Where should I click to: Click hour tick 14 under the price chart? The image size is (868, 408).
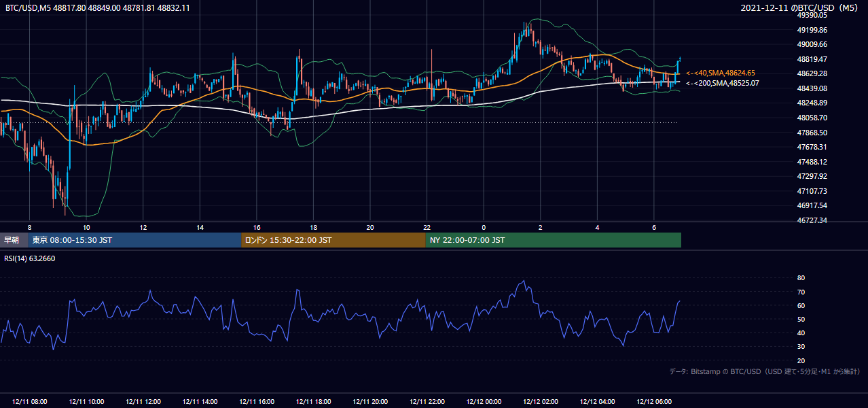click(200, 227)
